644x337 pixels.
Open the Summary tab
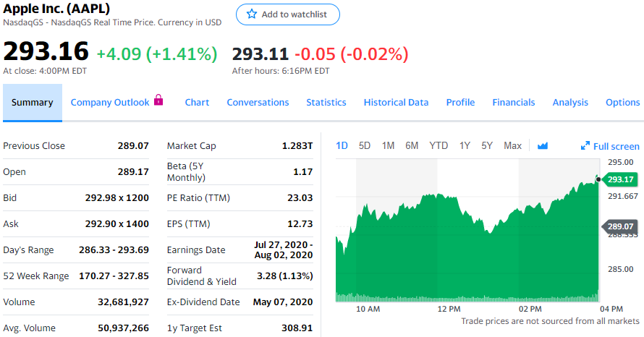pyautogui.click(x=33, y=103)
